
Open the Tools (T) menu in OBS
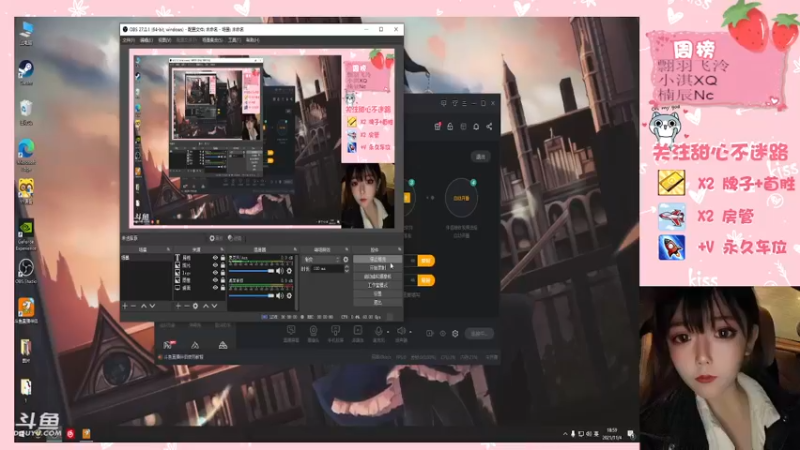point(234,40)
